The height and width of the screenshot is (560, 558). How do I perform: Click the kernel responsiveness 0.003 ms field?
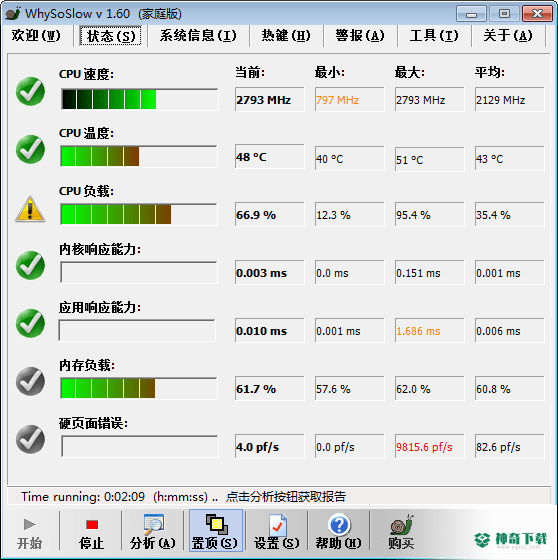coord(270,272)
